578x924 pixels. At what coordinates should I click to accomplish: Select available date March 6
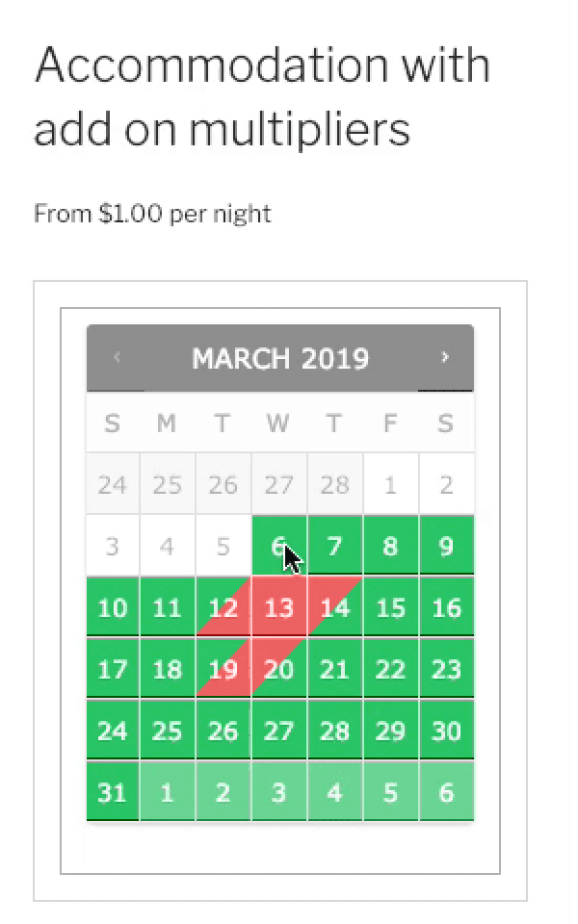pos(278,546)
